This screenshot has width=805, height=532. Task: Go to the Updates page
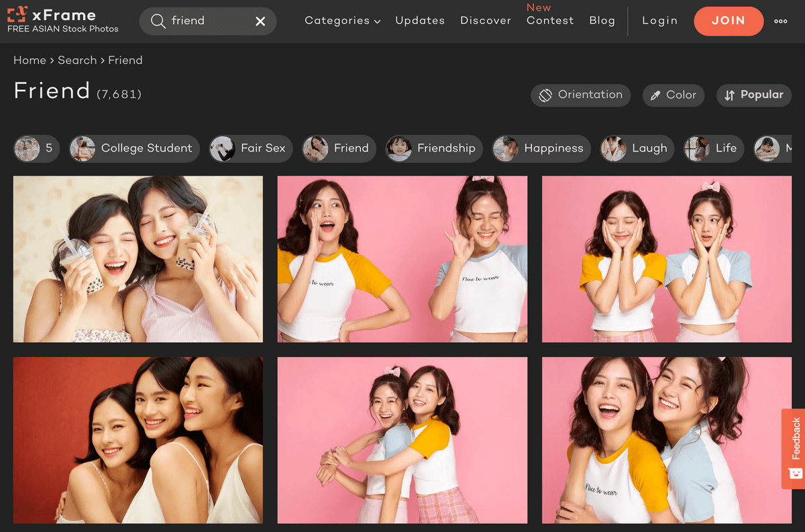[420, 21]
